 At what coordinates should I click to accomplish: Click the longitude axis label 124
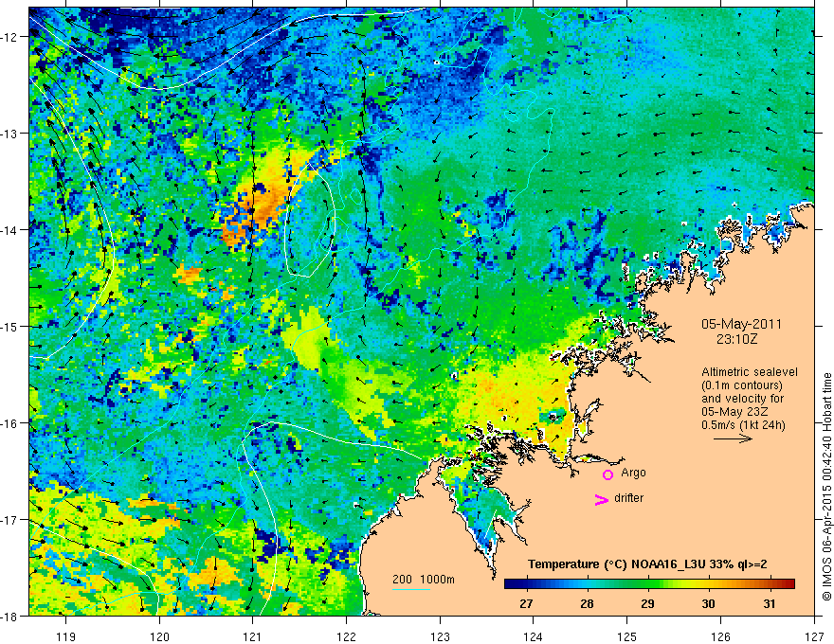click(x=534, y=636)
